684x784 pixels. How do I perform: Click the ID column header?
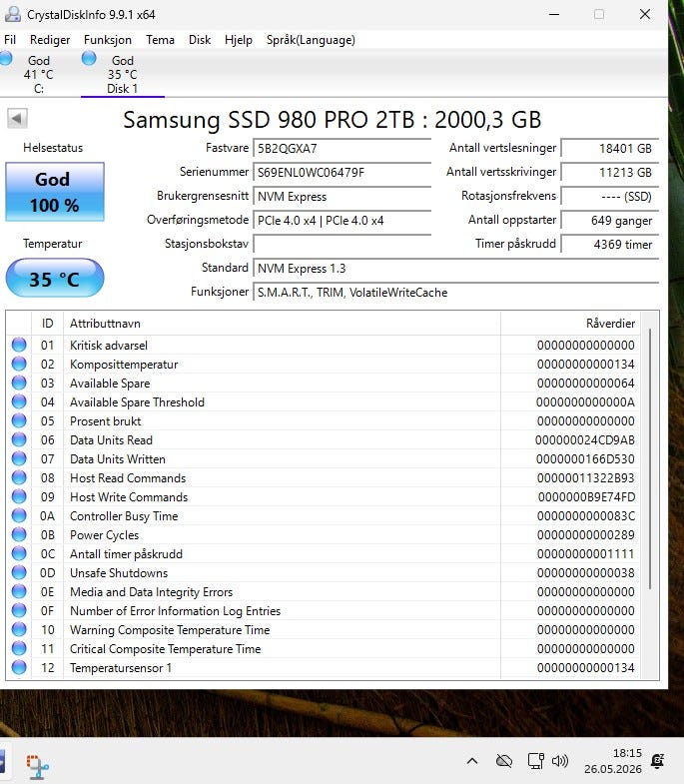tap(48, 324)
